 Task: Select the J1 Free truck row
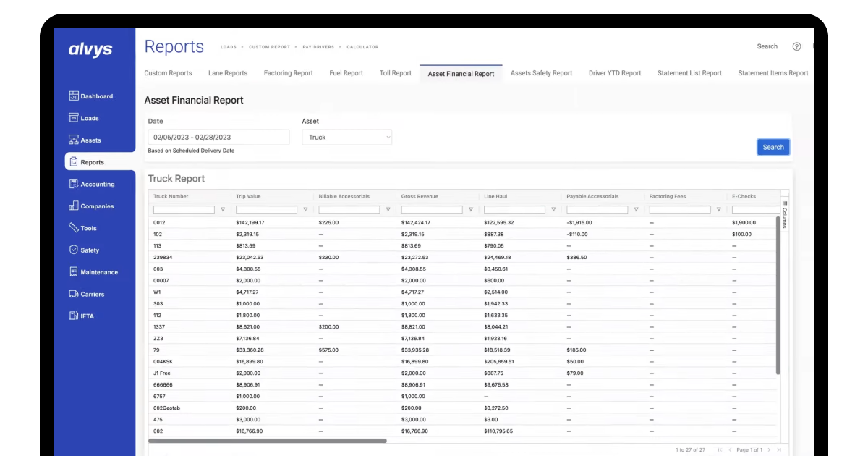[x=463, y=373]
